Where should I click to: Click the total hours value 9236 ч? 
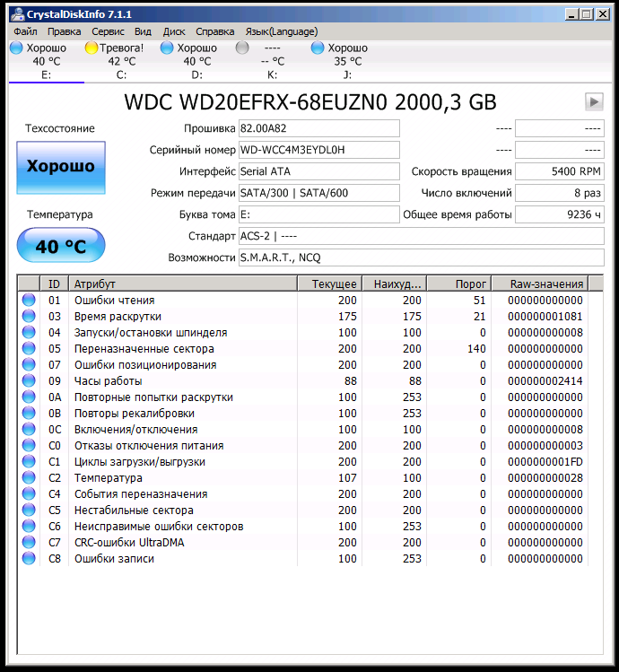(560, 214)
